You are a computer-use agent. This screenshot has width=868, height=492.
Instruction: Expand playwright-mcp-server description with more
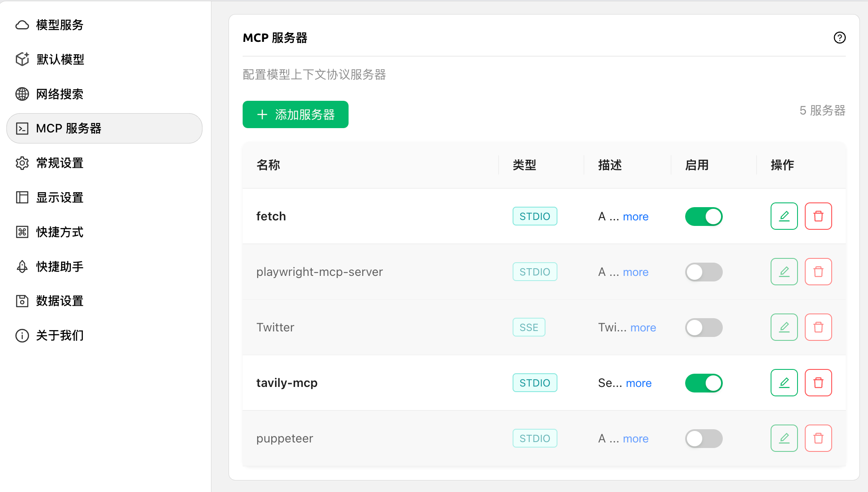(x=635, y=272)
